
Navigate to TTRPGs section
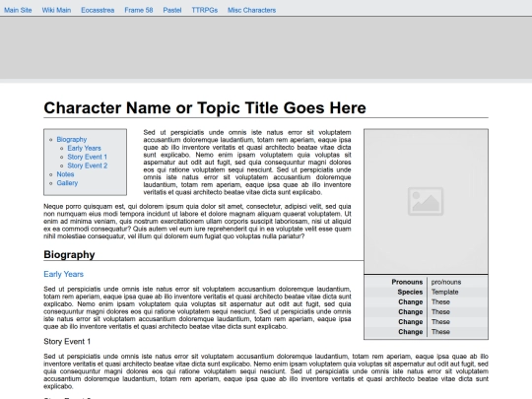tap(205, 10)
